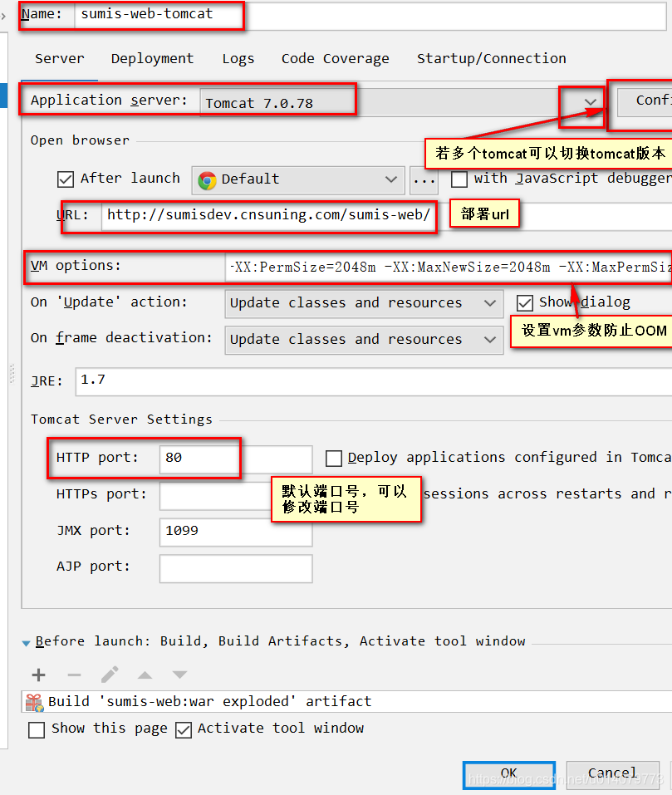Viewport: 672px width, 795px height.
Task: Click the URL field with sumisdev.cnsuning.com address
Action: 387,216
